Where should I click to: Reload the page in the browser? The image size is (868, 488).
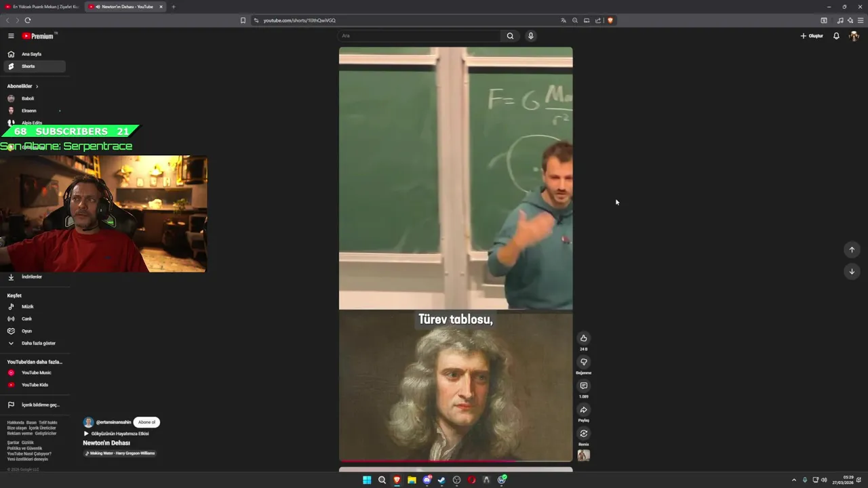point(28,20)
